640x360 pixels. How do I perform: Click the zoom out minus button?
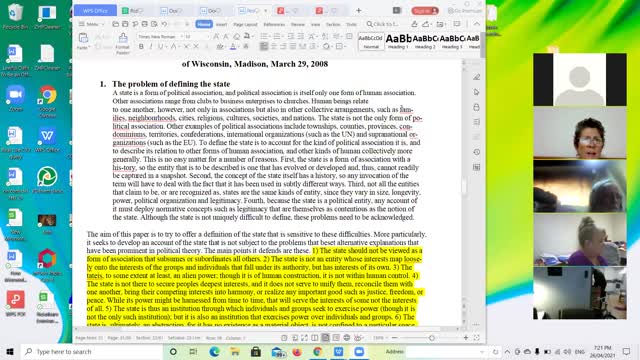394,338
